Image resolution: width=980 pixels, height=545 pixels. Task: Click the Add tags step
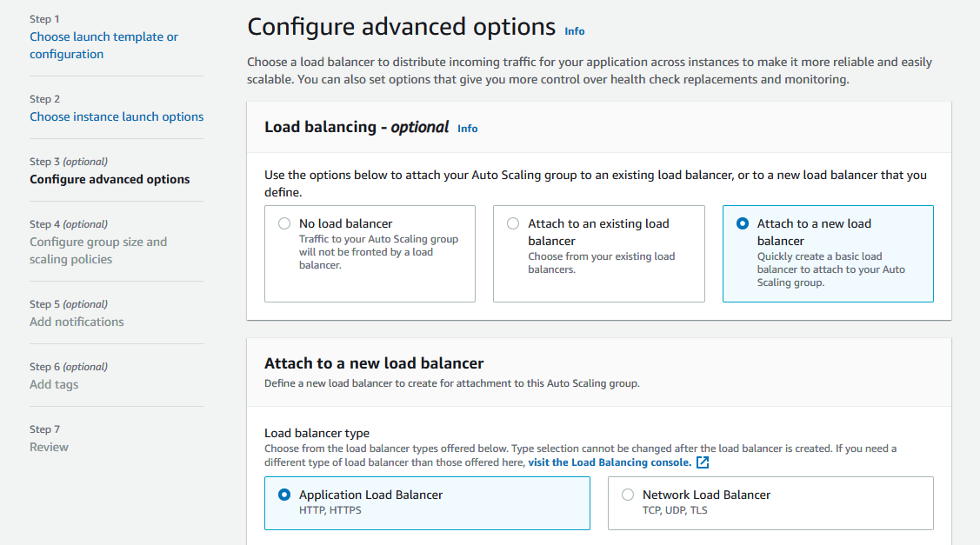[x=54, y=384]
